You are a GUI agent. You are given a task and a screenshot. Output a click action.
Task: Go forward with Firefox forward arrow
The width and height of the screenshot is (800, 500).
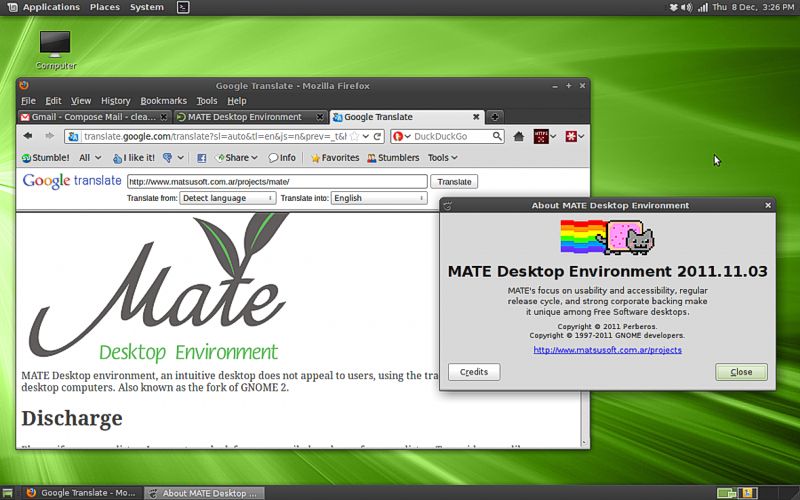pos(49,136)
